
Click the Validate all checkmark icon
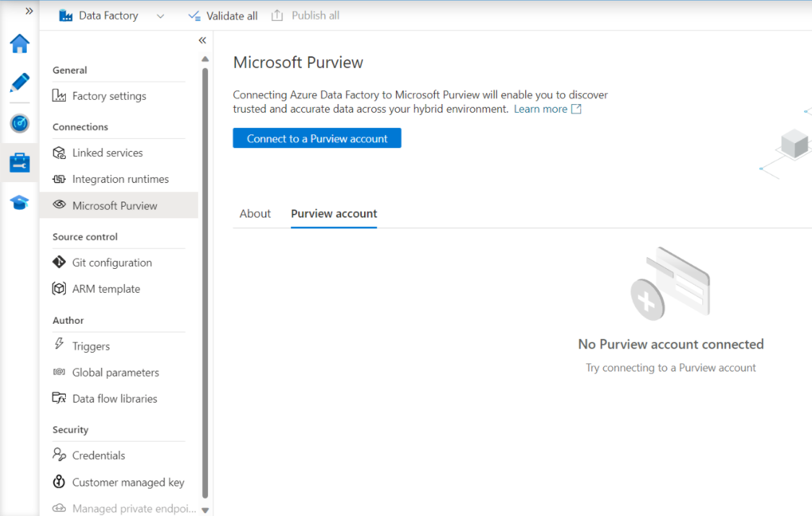(x=194, y=16)
